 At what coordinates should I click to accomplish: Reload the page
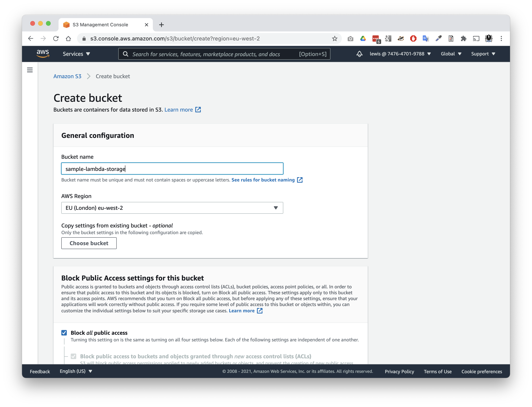(x=56, y=38)
